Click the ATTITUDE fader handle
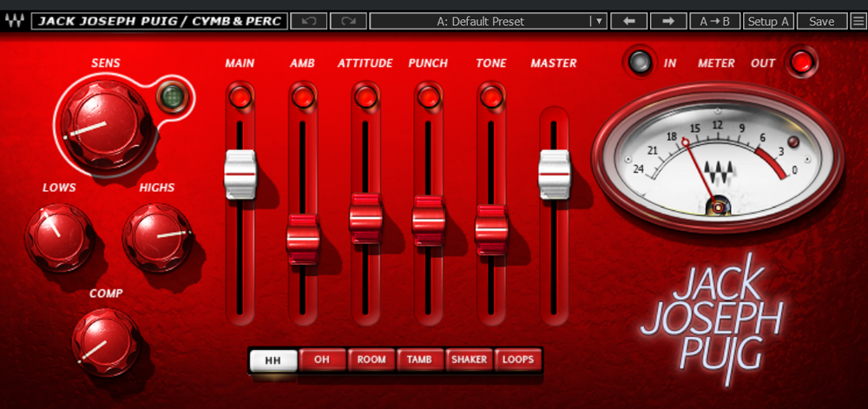This screenshot has height=409, width=868. click(x=366, y=219)
